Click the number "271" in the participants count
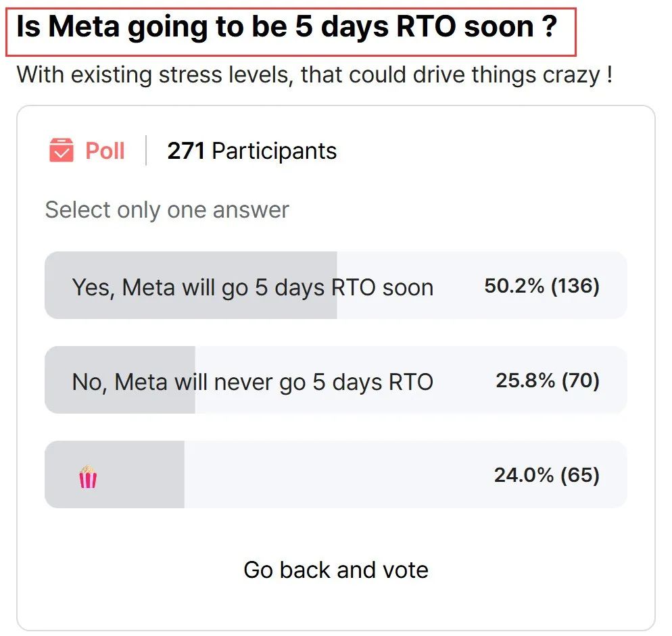This screenshot has height=636, width=672. pos(186,151)
